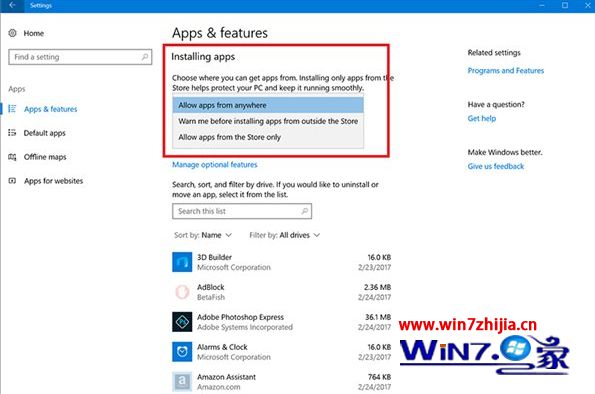Switch to Offline maps section

click(x=45, y=157)
